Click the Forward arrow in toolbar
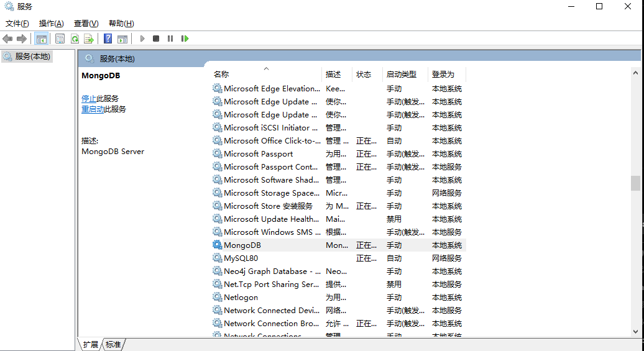Screen dimensions: 644x351 [22, 39]
